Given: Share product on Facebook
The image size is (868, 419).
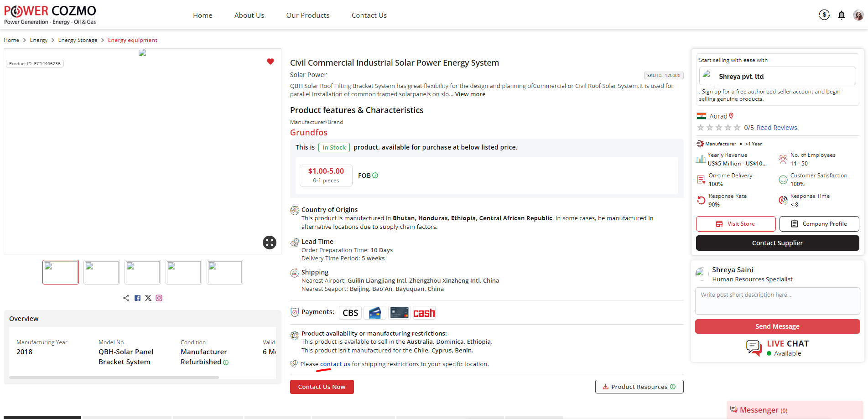Looking at the screenshot, I should pos(137,298).
